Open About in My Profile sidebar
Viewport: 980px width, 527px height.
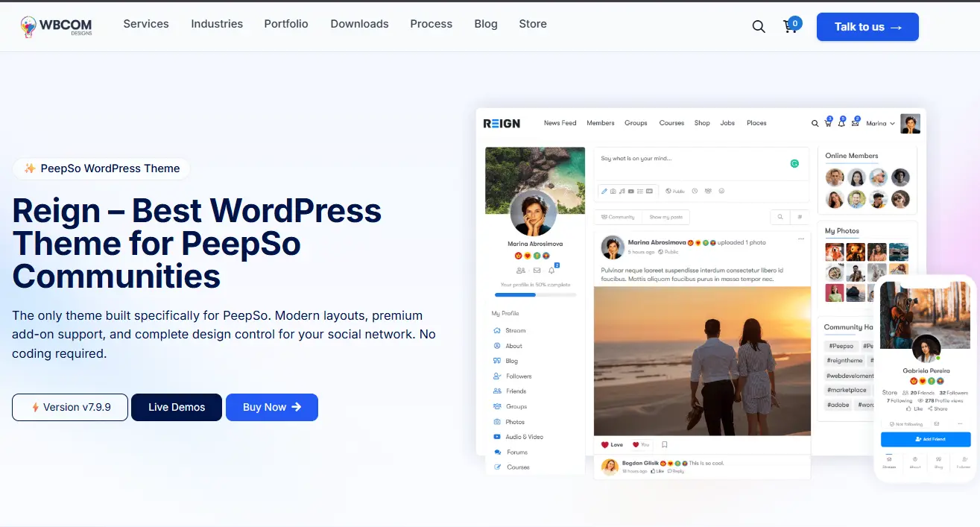508,346
